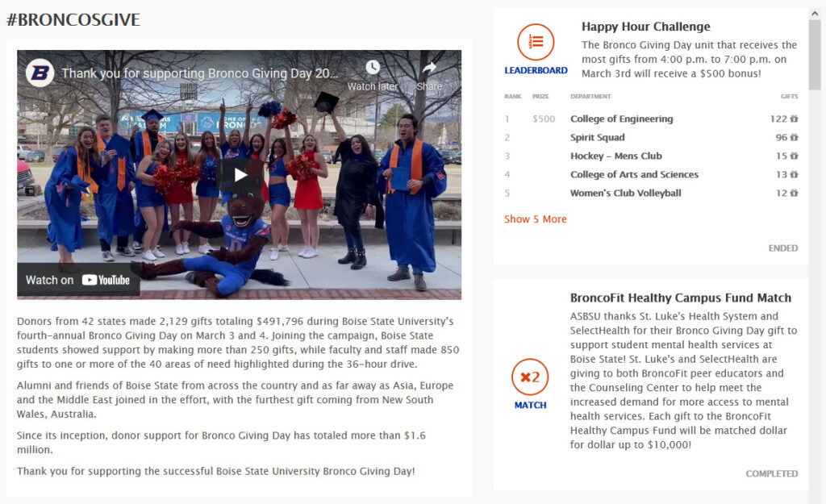Play the Bronco Giving Day video
This screenshot has height=504, width=826.
pos(240,175)
